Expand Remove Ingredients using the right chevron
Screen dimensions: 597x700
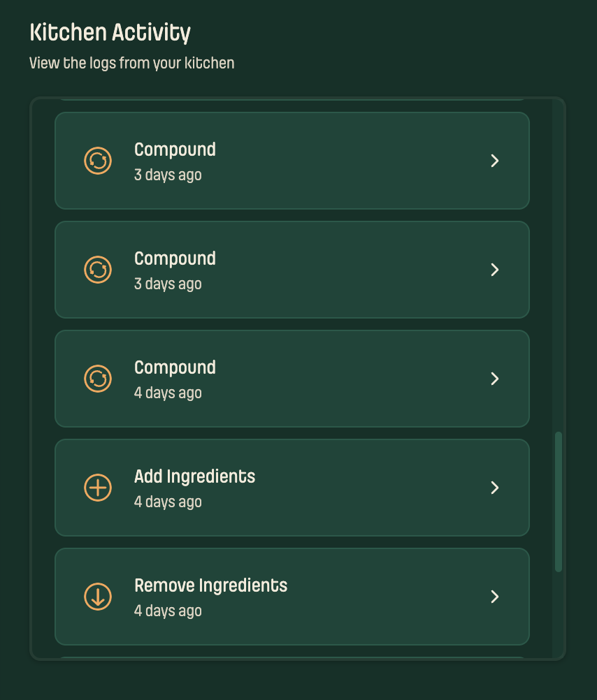click(494, 597)
